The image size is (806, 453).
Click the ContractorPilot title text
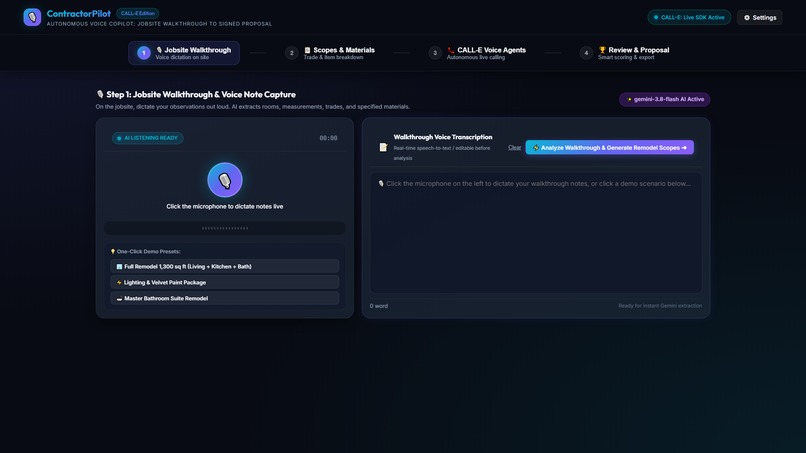tap(79, 14)
